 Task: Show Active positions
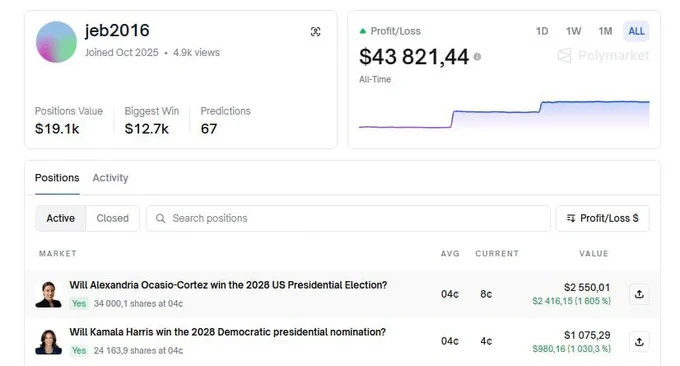[x=61, y=218]
